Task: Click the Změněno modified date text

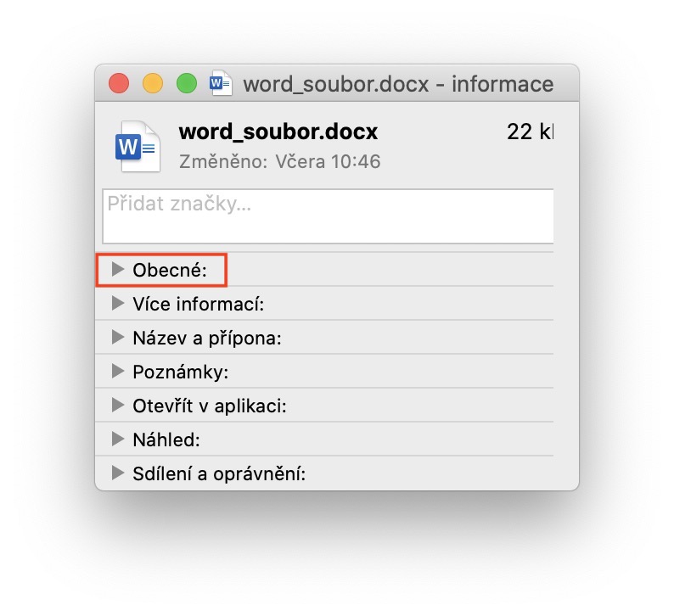Action: pyautogui.click(x=280, y=161)
